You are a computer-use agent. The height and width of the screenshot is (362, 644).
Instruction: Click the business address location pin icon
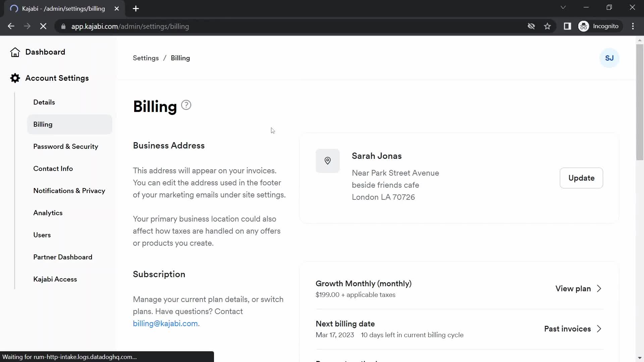click(328, 161)
